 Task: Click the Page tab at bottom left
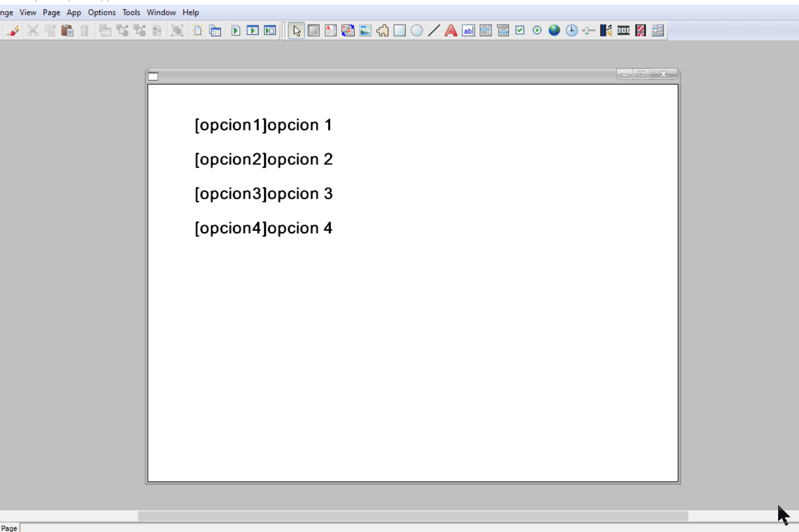pyautogui.click(x=9, y=528)
